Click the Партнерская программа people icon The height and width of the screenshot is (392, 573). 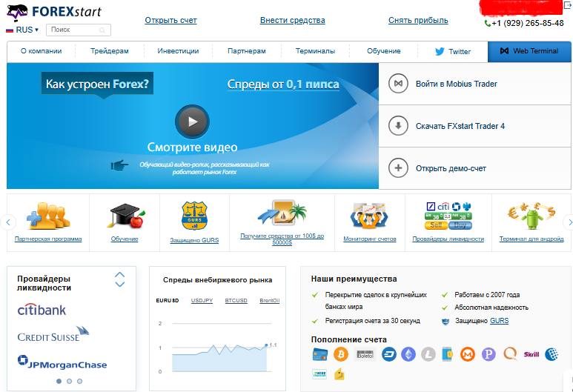(x=48, y=216)
